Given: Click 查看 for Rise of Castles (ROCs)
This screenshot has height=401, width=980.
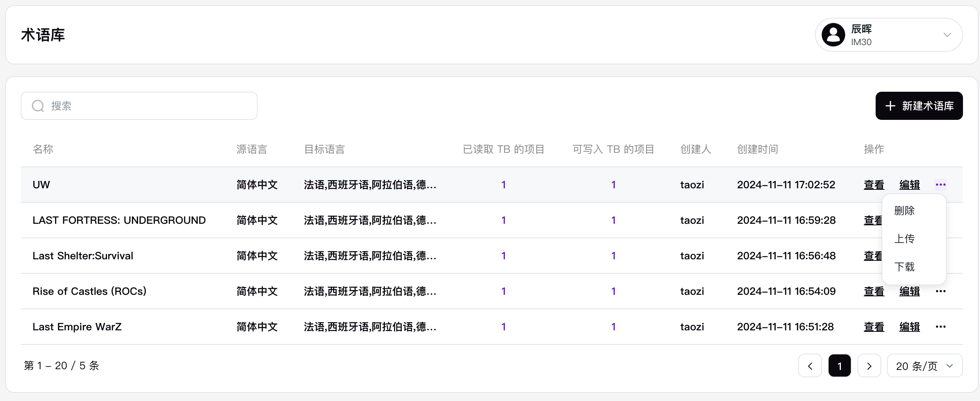Looking at the screenshot, I should point(874,291).
